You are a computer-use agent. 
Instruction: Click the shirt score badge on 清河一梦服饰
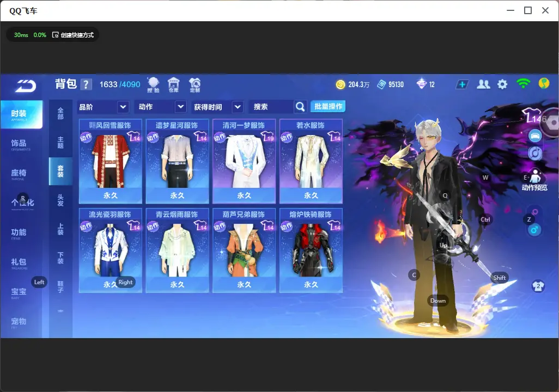click(x=267, y=136)
